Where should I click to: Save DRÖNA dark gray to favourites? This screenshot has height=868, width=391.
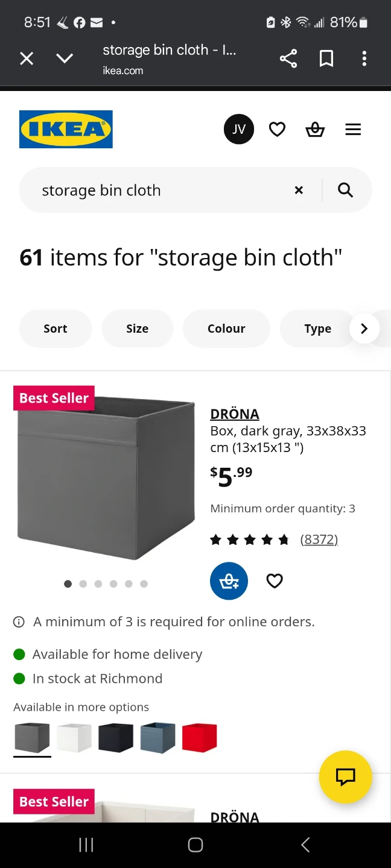(x=275, y=581)
